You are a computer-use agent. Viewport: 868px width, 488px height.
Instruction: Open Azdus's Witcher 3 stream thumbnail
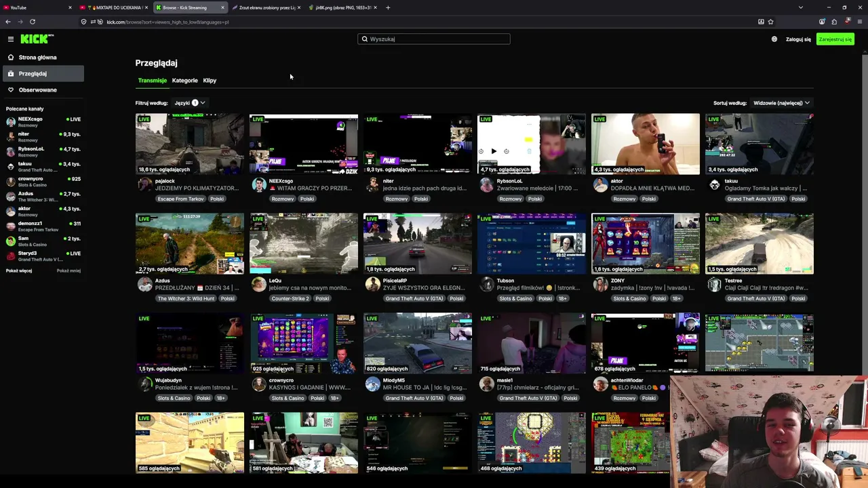pyautogui.click(x=190, y=243)
